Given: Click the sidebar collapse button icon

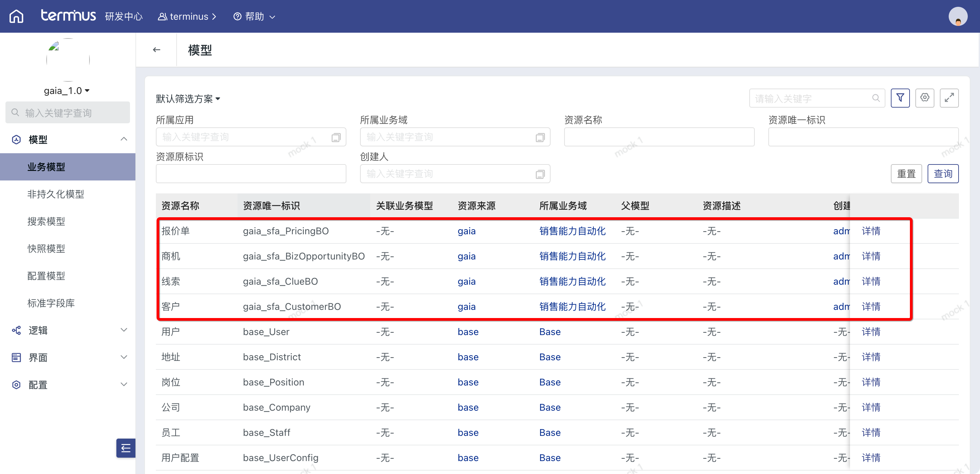Looking at the screenshot, I should point(126,448).
